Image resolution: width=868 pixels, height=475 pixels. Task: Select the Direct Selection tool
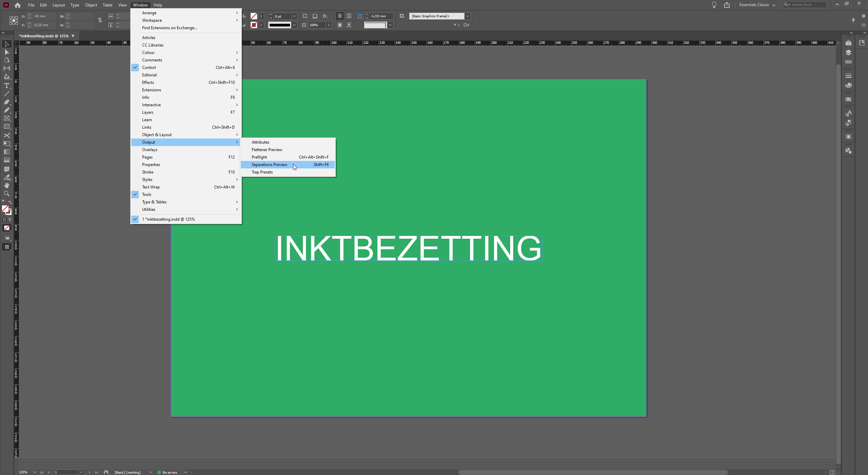[6, 52]
